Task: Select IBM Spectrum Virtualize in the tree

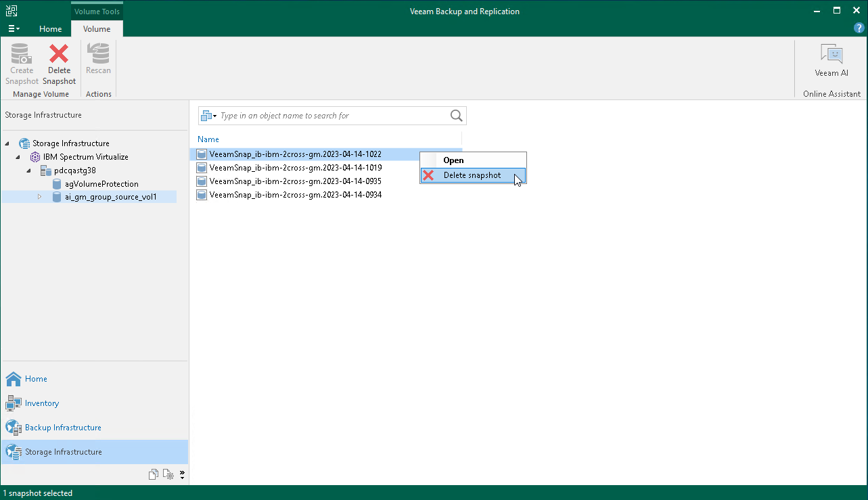Action: coord(86,157)
